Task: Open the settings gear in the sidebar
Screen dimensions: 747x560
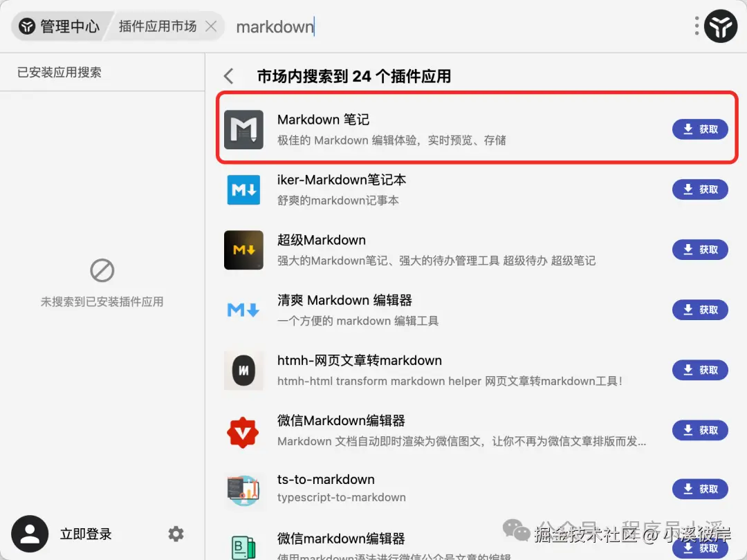Action: 176,534
